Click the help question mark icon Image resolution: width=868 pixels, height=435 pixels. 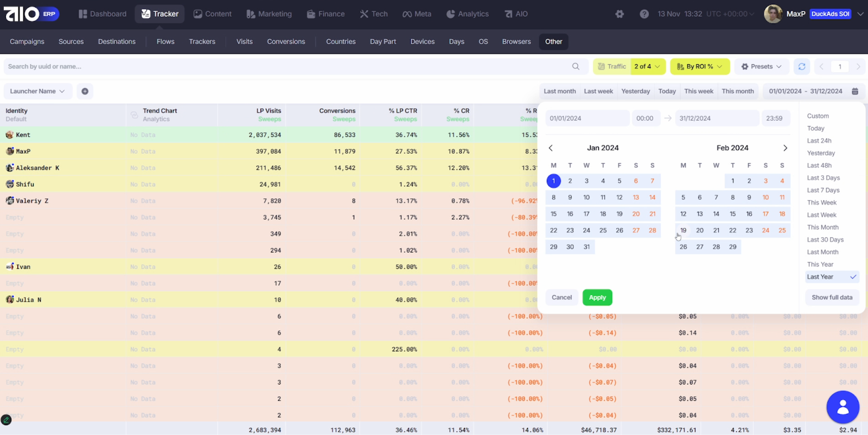[644, 14]
